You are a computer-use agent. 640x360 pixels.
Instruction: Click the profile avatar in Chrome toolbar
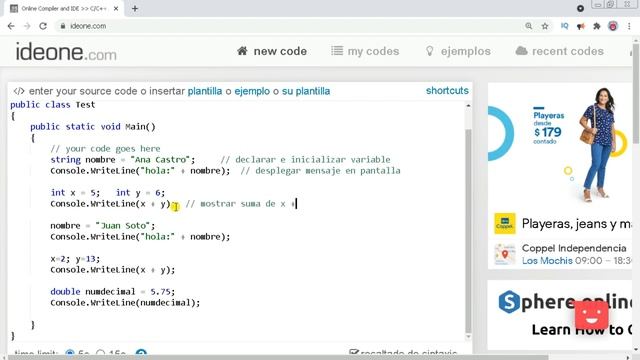613,26
